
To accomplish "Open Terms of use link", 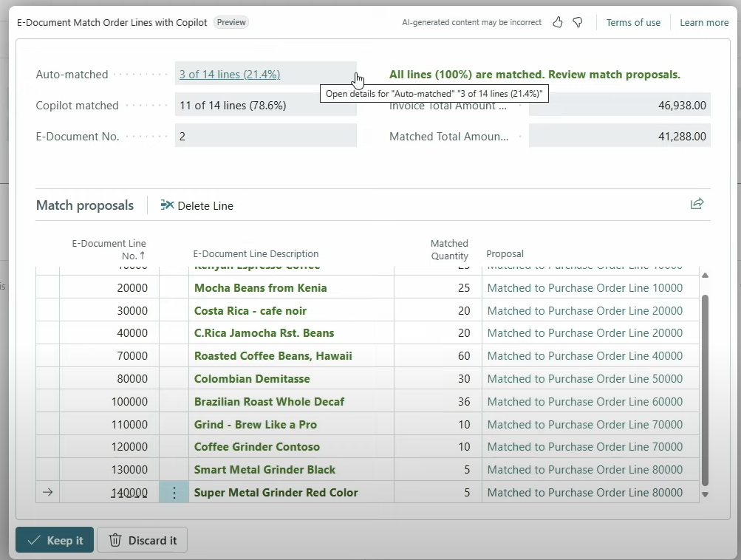I will coord(633,22).
